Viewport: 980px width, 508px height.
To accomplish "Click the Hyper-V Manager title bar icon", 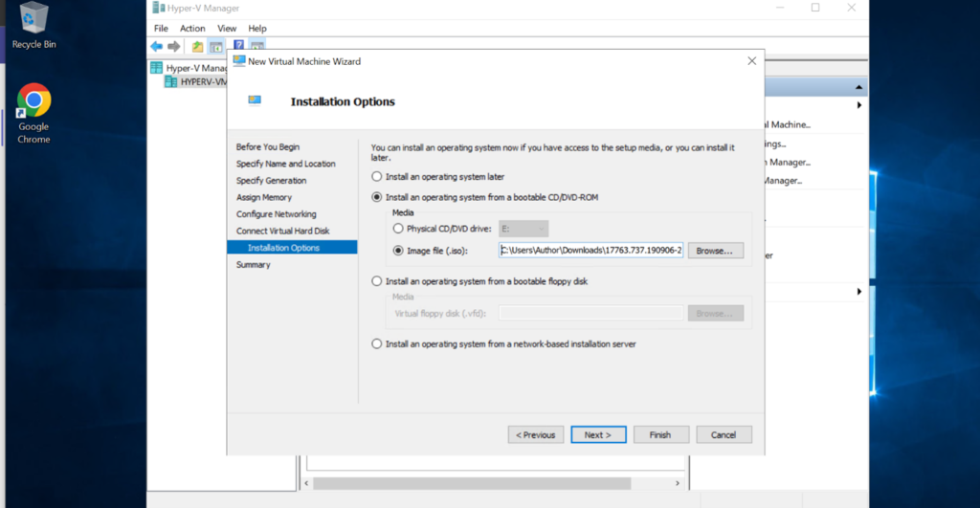I will pos(159,8).
